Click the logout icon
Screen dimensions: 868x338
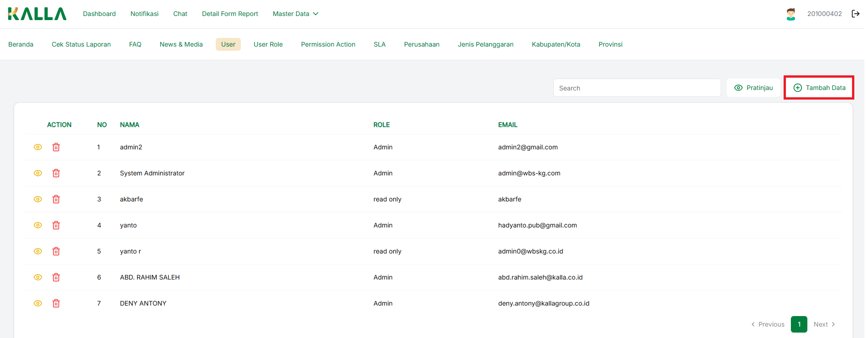pyautogui.click(x=855, y=14)
